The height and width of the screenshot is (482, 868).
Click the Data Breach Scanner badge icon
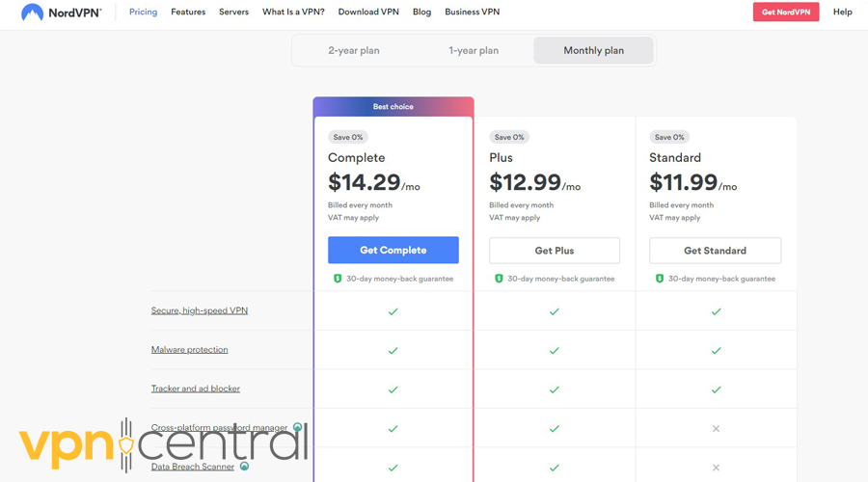(244, 466)
